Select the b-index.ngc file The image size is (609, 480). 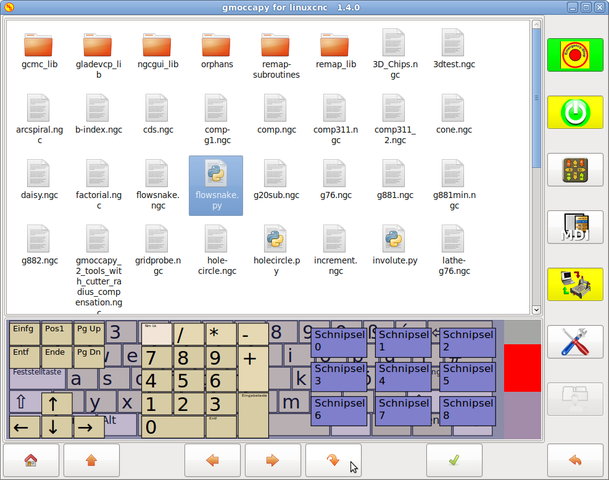(x=98, y=115)
